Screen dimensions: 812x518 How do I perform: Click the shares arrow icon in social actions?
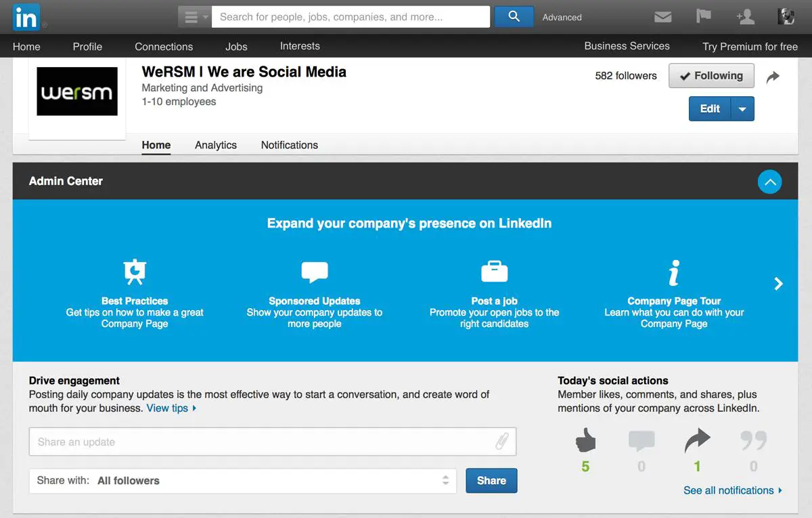click(x=697, y=442)
